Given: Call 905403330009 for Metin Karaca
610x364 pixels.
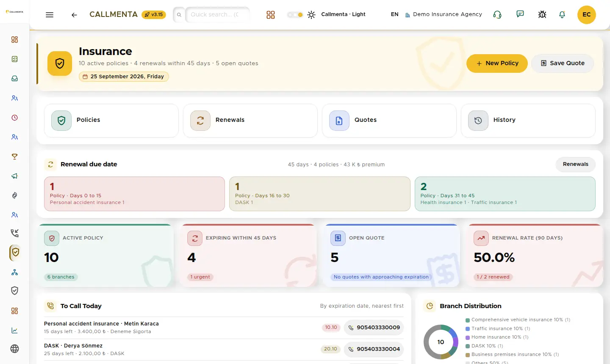Looking at the screenshot, I should [x=374, y=328].
